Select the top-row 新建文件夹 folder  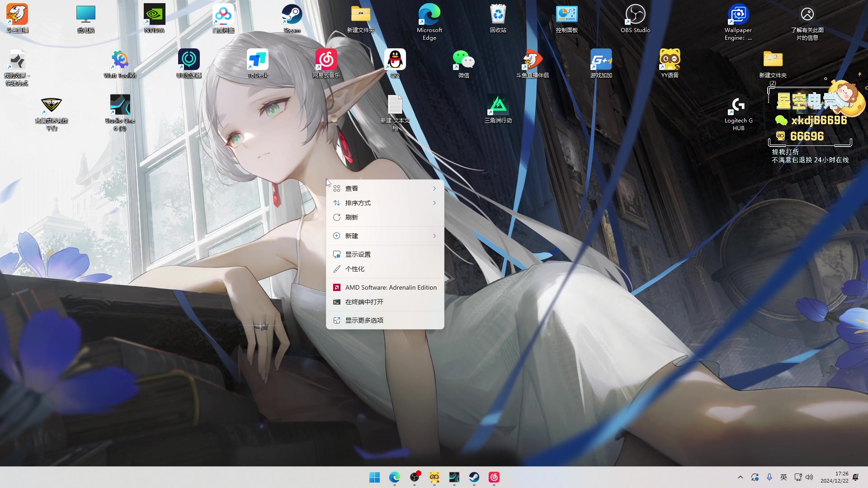click(x=361, y=19)
